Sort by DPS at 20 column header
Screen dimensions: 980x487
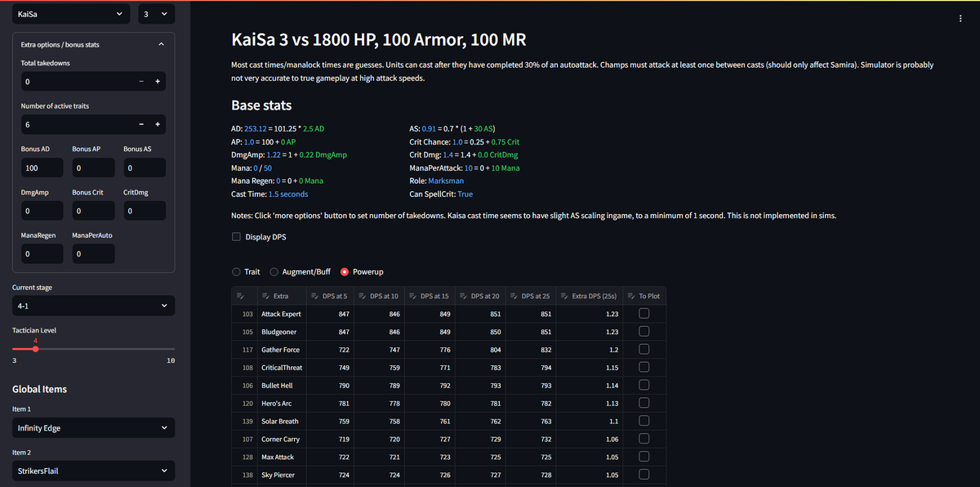(x=479, y=296)
